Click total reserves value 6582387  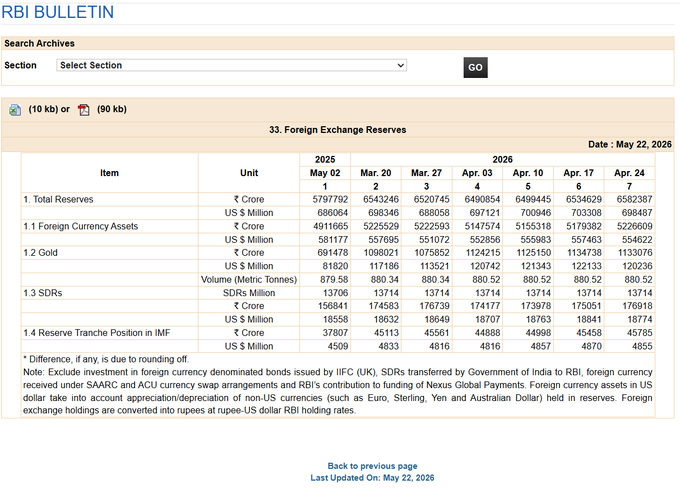click(x=634, y=199)
